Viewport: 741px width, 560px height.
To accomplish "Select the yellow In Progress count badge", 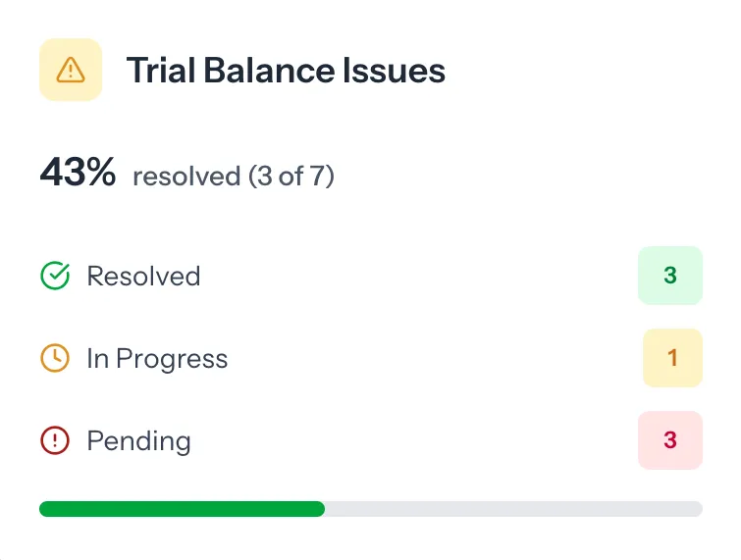I will point(672,358).
